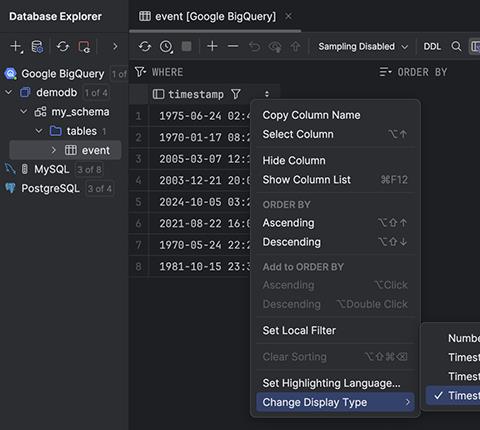The image size is (480, 430).
Task: Click cell 1975-06-24 in row 1
Action: coord(200,116)
